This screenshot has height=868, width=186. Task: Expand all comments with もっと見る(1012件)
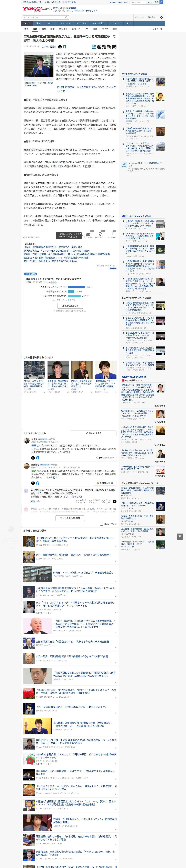coord(70,518)
